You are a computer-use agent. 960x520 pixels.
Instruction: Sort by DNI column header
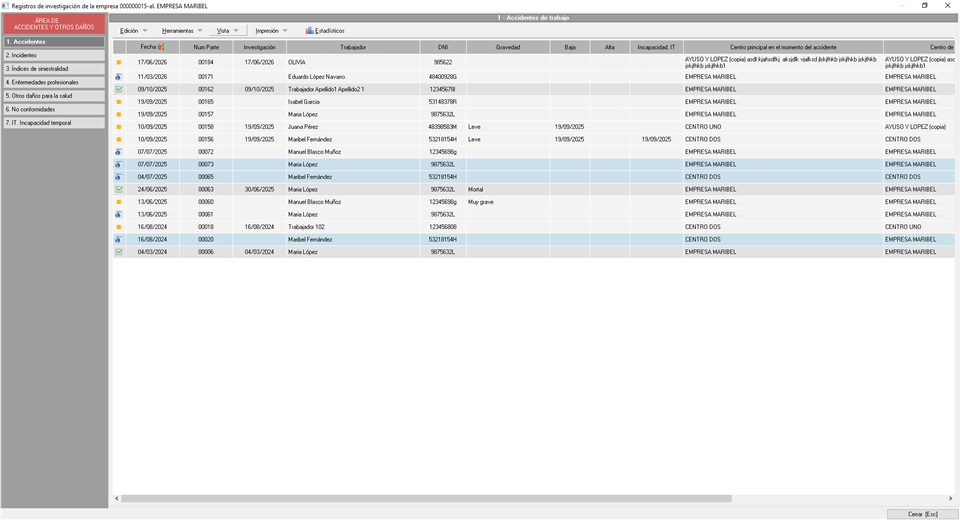pyautogui.click(x=443, y=47)
